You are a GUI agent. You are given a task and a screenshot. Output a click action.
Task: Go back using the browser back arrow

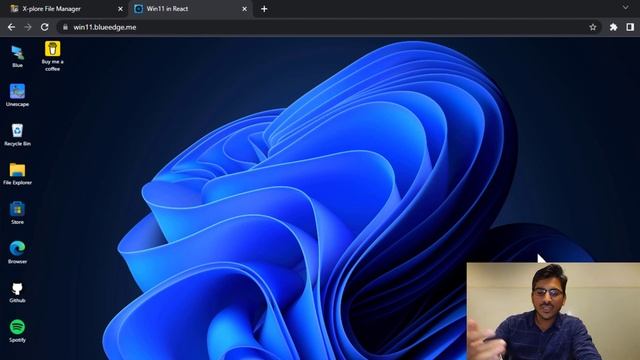pos(11,27)
